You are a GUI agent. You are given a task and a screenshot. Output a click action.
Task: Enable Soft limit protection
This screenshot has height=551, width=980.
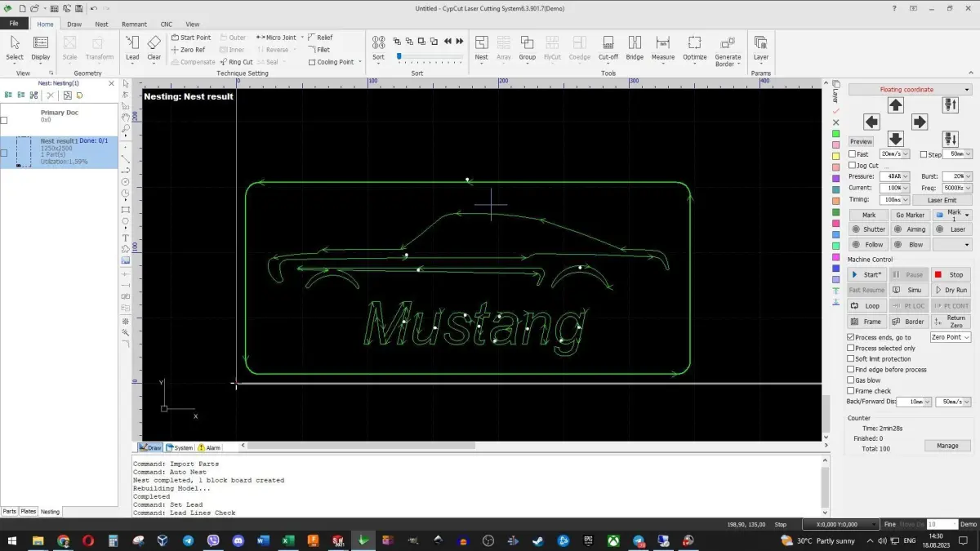pyautogui.click(x=851, y=358)
